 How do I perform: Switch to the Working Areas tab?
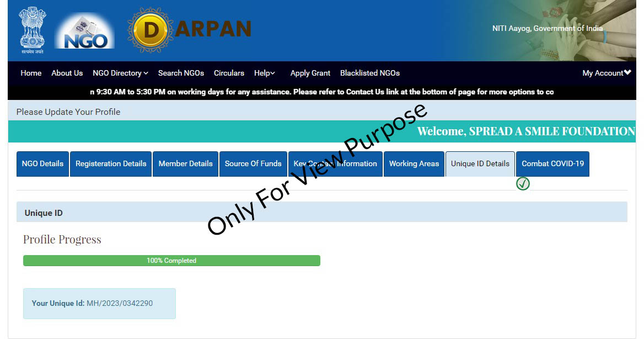[414, 164]
